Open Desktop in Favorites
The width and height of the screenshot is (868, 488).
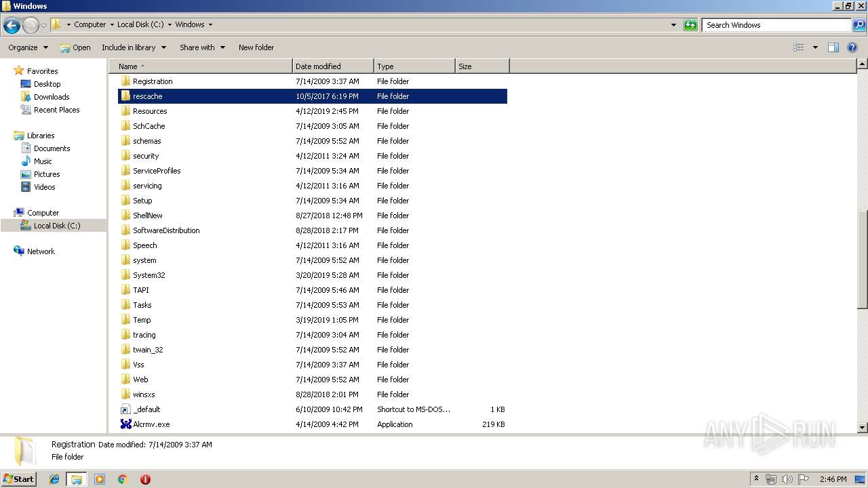47,84
